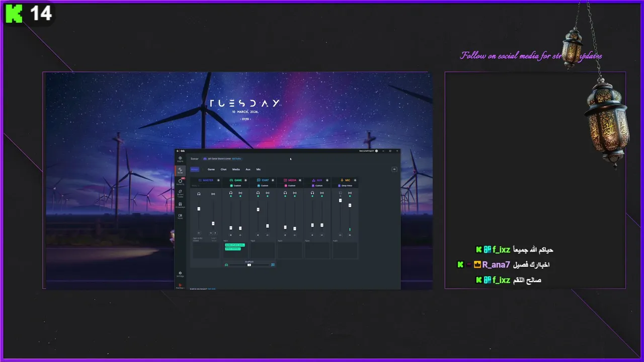Viewport: 644px width, 362px height.
Task: Mute the MASTER headphone output
Action: pos(199,233)
